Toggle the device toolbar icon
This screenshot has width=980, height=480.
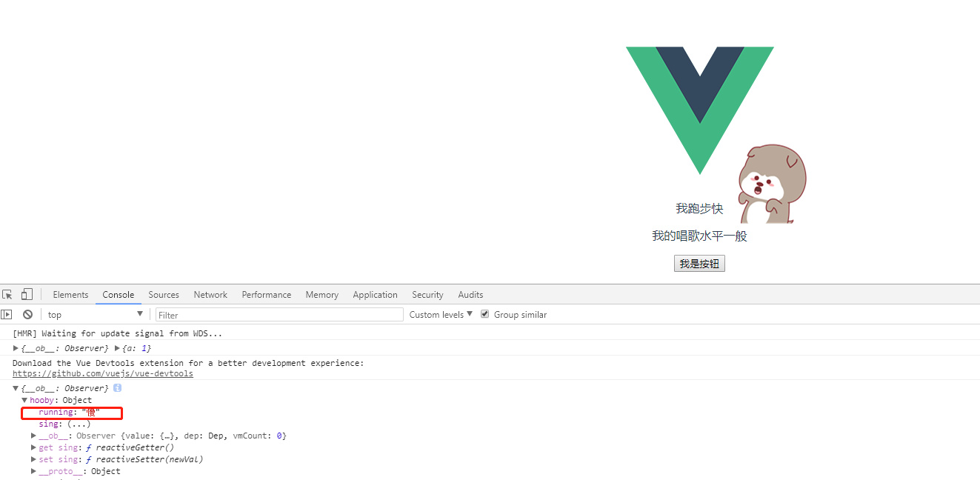pyautogui.click(x=27, y=294)
